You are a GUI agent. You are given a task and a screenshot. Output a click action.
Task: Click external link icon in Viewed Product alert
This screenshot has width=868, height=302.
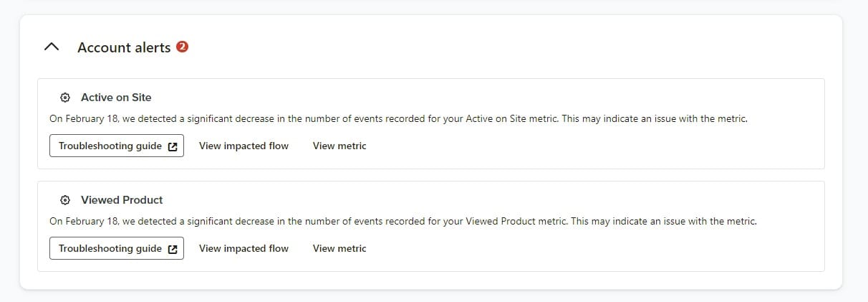[173, 249]
